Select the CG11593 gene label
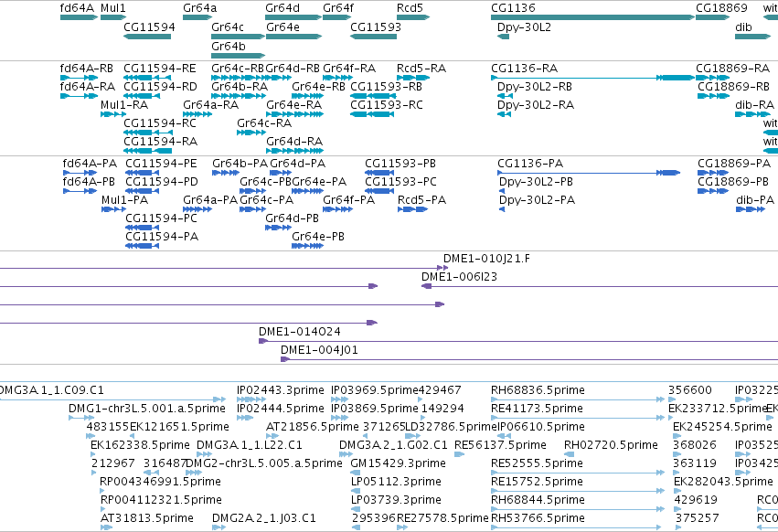778x532 pixels. tap(376, 27)
